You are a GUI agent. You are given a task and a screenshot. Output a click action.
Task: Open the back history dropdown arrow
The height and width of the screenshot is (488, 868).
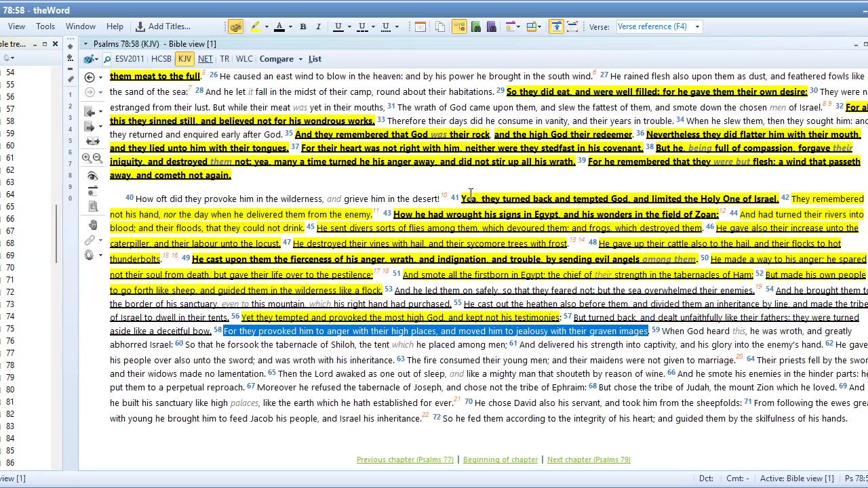pyautogui.click(x=100, y=78)
